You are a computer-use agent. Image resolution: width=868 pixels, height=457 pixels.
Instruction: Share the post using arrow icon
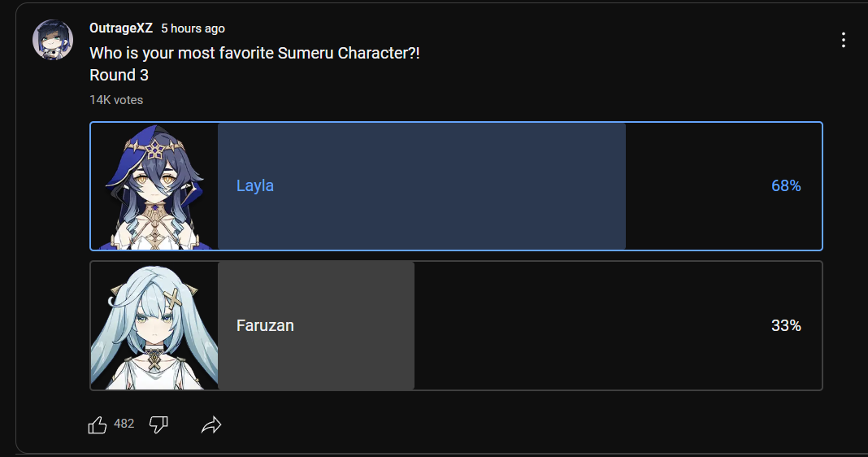point(211,424)
